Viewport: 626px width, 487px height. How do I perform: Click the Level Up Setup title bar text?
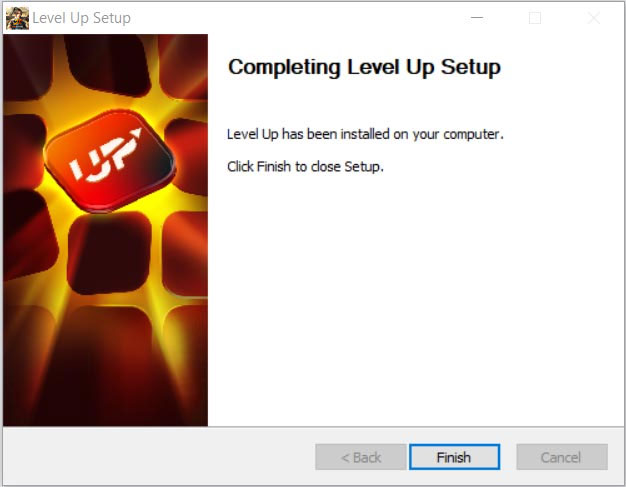(x=81, y=18)
